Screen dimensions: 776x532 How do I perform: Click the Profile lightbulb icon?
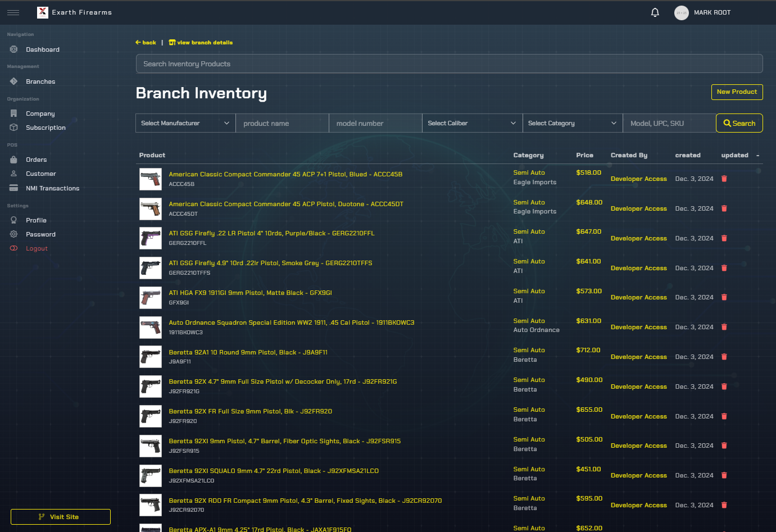(13, 220)
